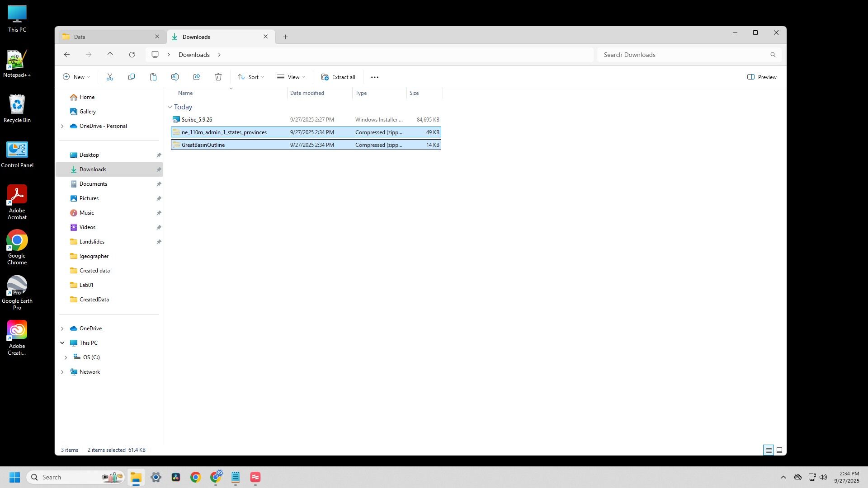
Task: Open Google Chrome from the taskbar
Action: 195,478
